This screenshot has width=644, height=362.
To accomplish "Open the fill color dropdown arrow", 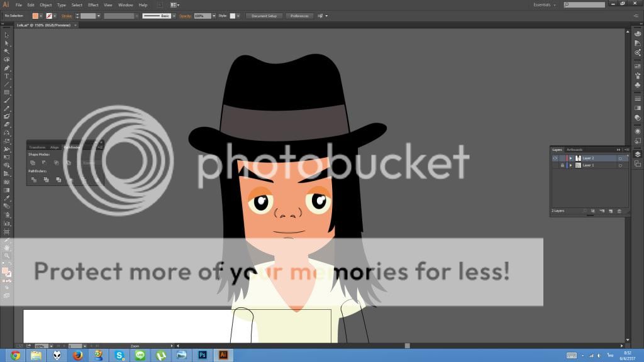I will point(41,16).
